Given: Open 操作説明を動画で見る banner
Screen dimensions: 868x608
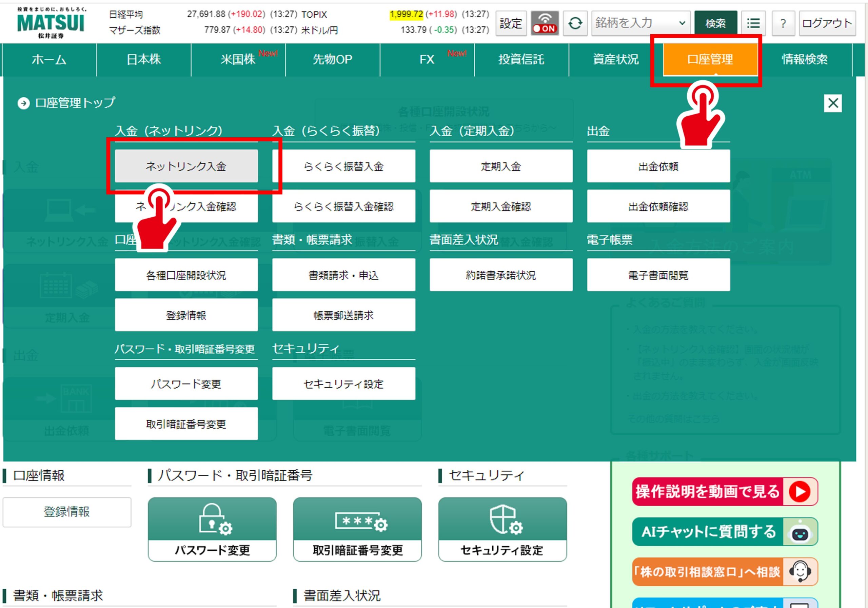Looking at the screenshot, I should [x=725, y=492].
